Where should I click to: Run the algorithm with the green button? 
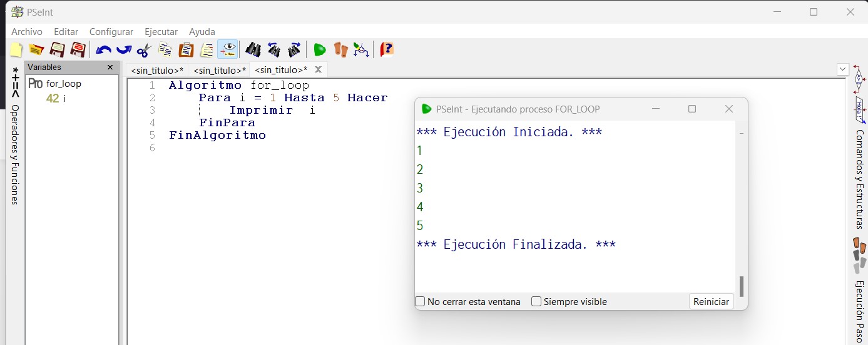[320, 49]
